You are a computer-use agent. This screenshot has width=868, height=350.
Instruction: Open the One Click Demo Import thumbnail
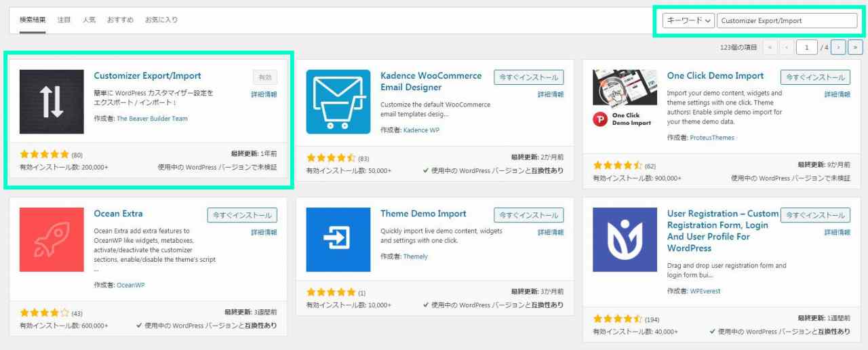(625, 99)
